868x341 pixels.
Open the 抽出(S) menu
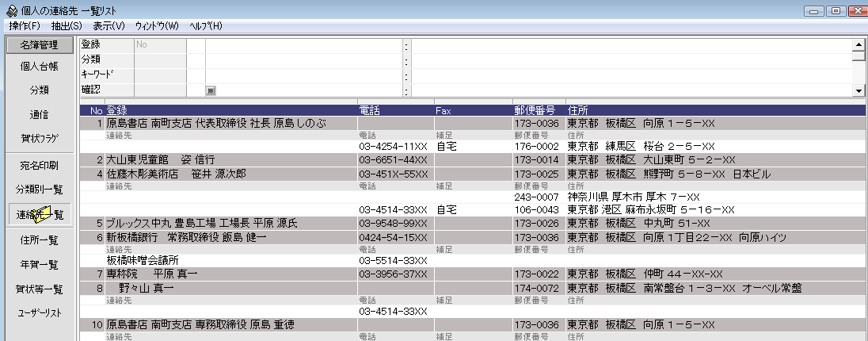(66, 26)
